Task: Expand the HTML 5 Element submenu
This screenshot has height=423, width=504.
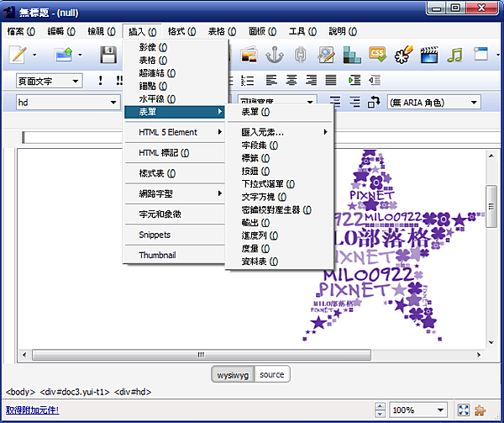Action: click(x=174, y=132)
